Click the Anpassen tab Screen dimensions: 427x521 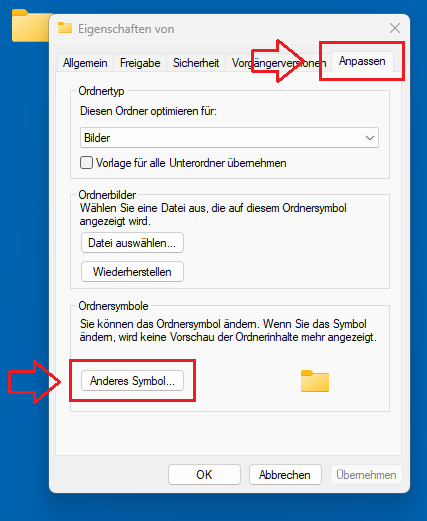click(x=362, y=61)
